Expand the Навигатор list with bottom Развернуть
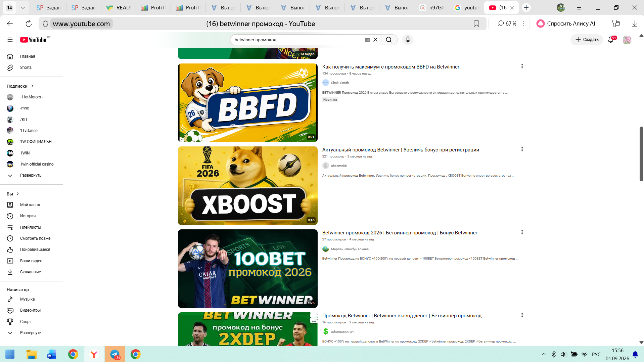Image resolution: width=644 pixels, height=362 pixels. pos(31,333)
